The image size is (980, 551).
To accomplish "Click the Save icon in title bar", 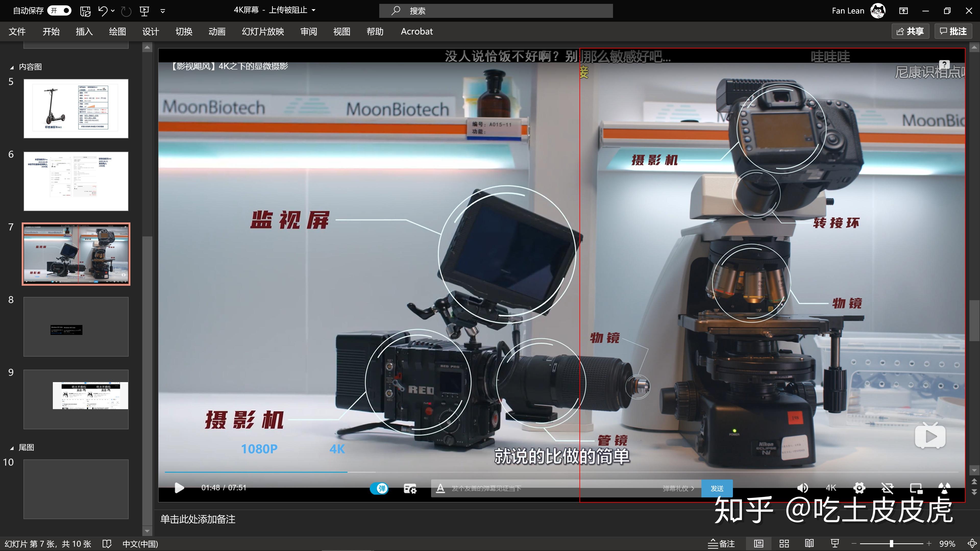I will (x=85, y=11).
